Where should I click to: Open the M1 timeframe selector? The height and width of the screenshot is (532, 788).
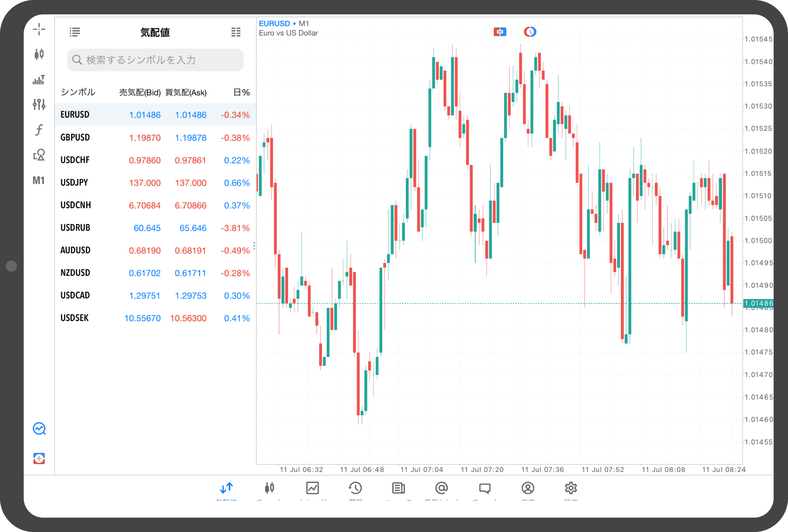39,181
